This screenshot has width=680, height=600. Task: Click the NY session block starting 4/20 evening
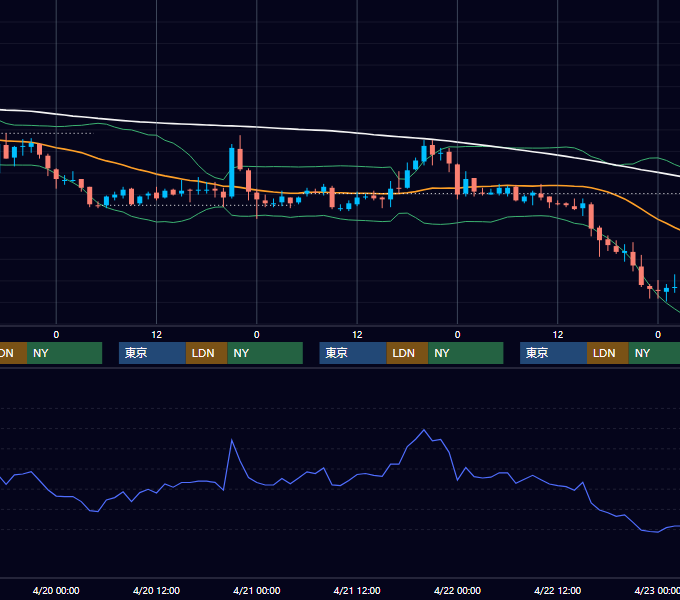tap(265, 353)
